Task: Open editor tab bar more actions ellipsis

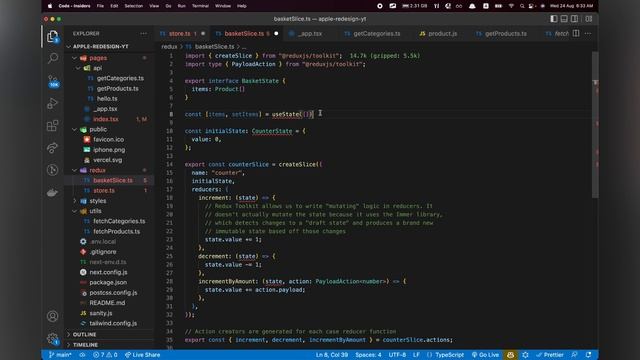Action: pyautogui.click(x=588, y=33)
